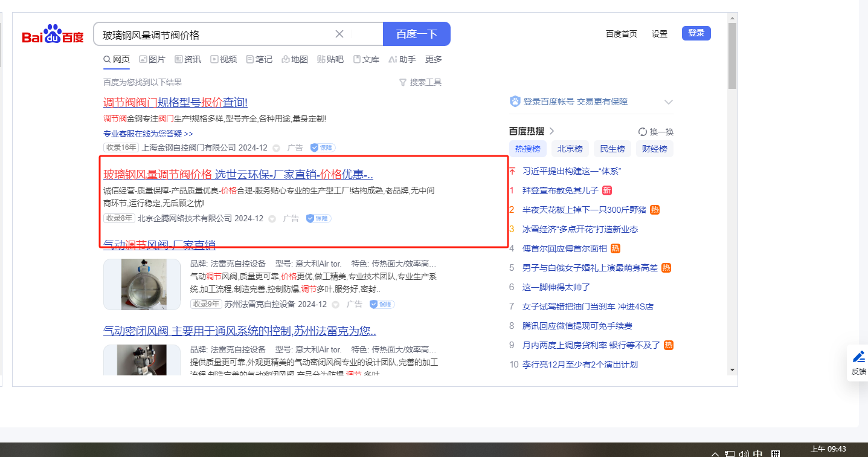This screenshot has width=868, height=457.
Task: Select the 财经榜 hot search tab
Action: point(654,149)
